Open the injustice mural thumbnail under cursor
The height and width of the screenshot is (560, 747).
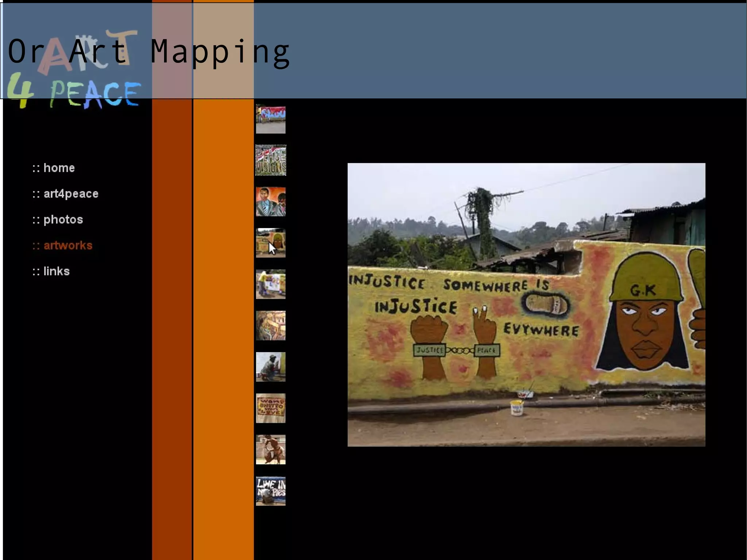[271, 243]
